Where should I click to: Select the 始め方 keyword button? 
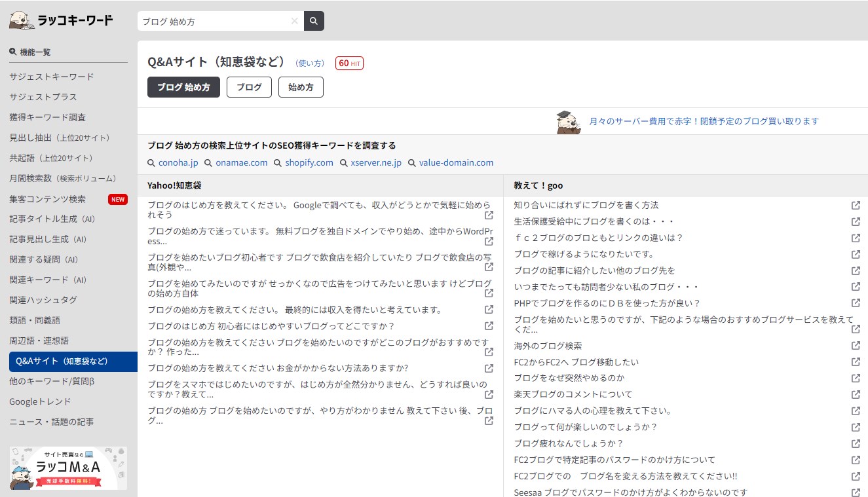pyautogui.click(x=301, y=87)
